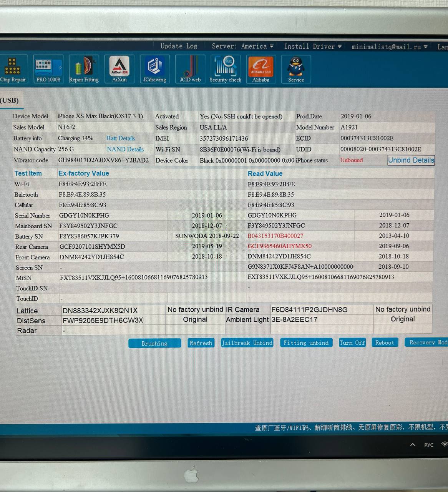The width and height of the screenshot is (448, 492).
Task: Click the Read Value column header
Action: click(x=265, y=174)
